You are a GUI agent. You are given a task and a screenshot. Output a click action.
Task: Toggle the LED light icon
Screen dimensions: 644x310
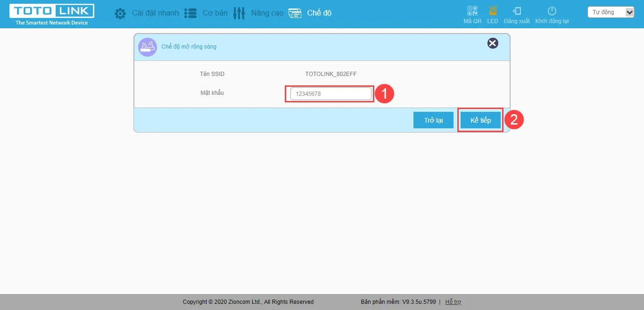(493, 11)
